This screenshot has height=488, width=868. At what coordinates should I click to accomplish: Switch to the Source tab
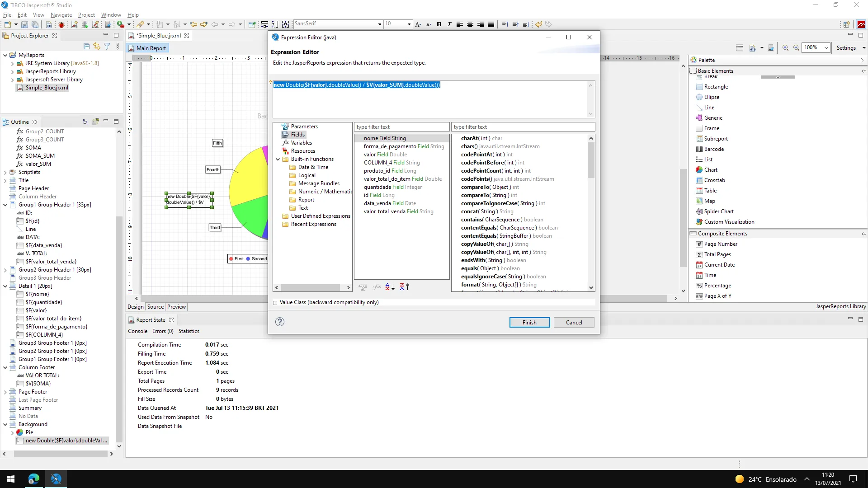[155, 307]
